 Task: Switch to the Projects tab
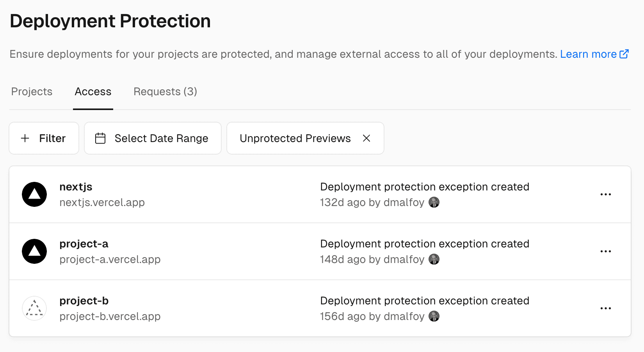[x=32, y=92]
